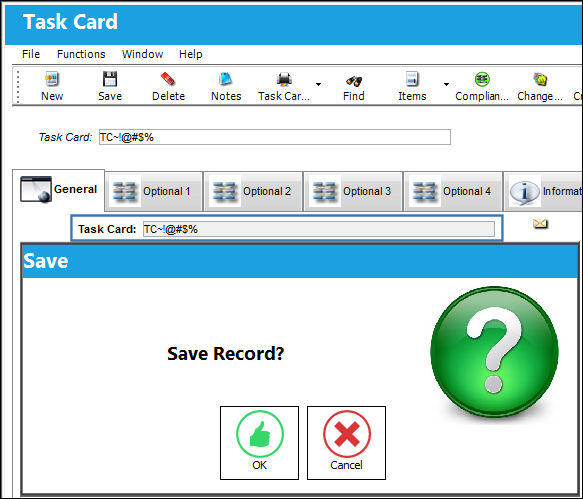
Task: Click the Compliance green icon
Action: pos(482,79)
